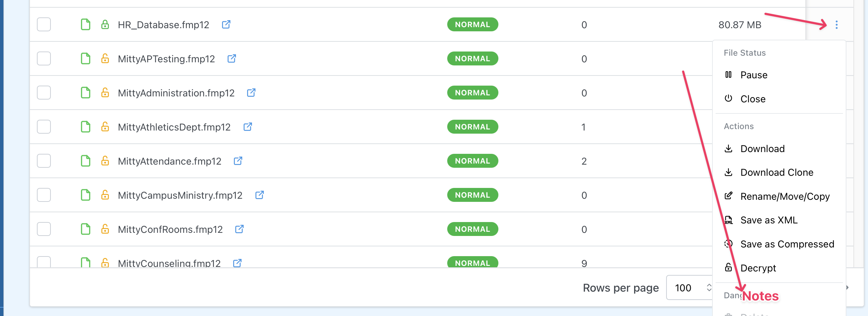This screenshot has height=316, width=868.
Task: Open MittyAPTesting.fmp12 external link icon
Action: [232, 58]
